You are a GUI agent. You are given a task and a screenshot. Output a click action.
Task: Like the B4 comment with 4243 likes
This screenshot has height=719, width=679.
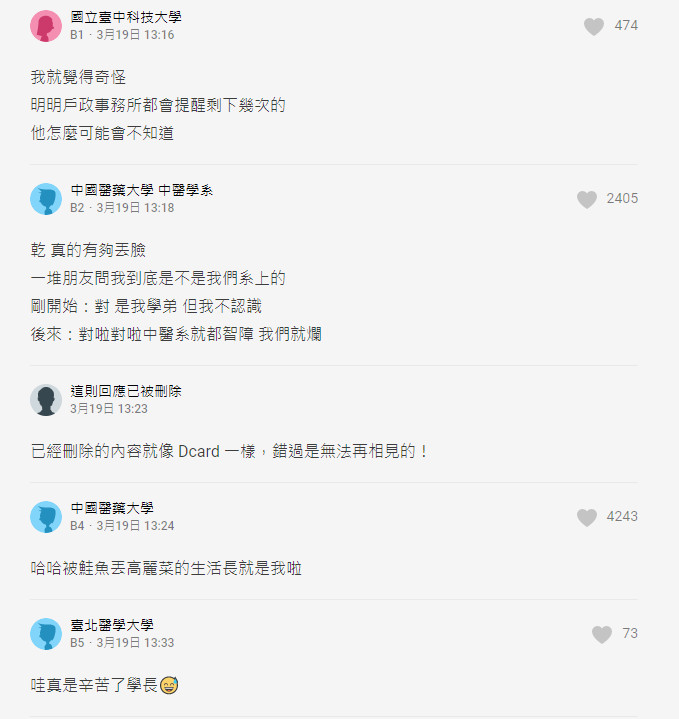tap(587, 517)
